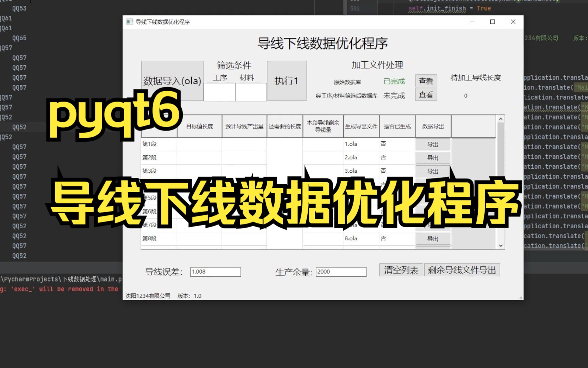Click the 2.ola file cell
The image size is (588, 368).
tap(361, 157)
